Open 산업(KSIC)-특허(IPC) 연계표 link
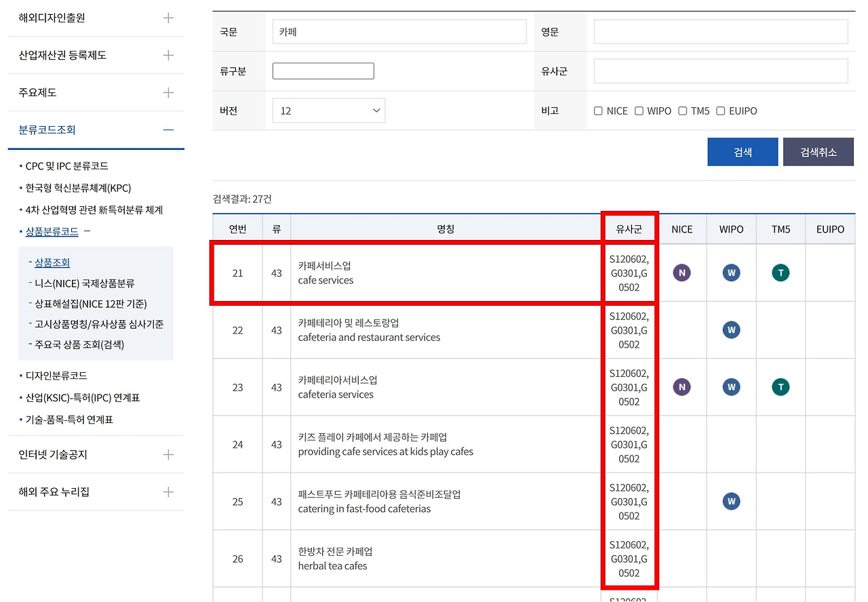 83,398
